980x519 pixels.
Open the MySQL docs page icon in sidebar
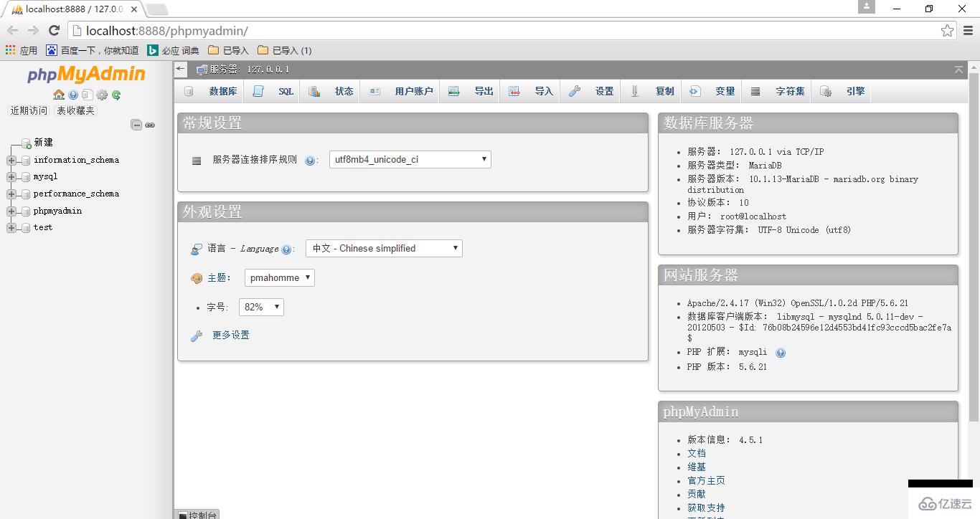[x=87, y=95]
